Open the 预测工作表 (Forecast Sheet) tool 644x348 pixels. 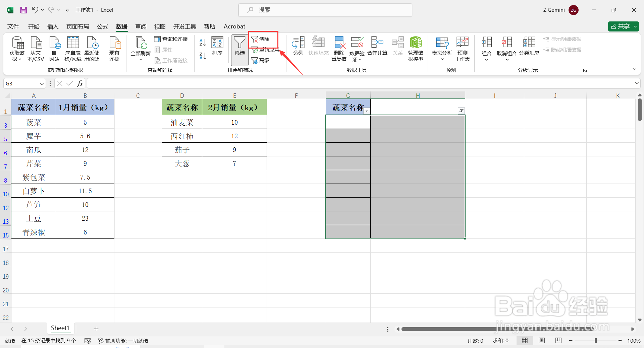tap(462, 48)
